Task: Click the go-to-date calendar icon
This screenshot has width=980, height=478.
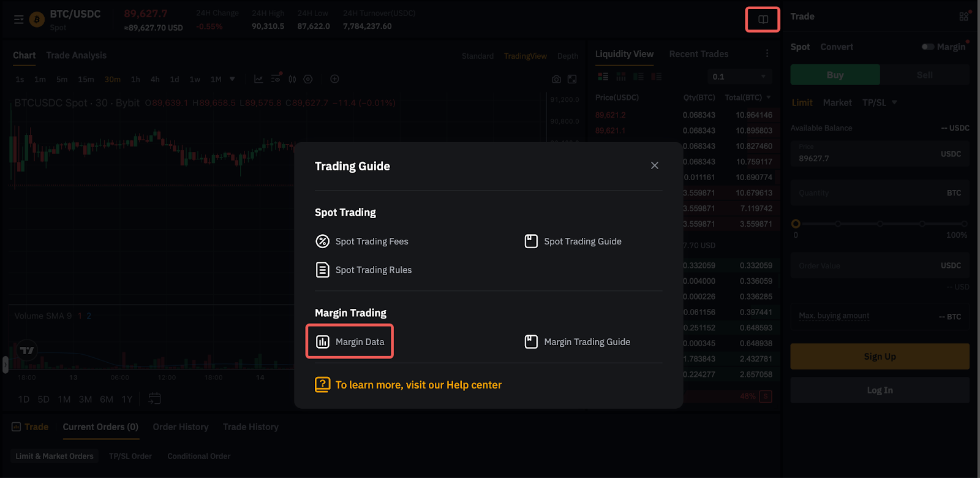Action: 154,399
